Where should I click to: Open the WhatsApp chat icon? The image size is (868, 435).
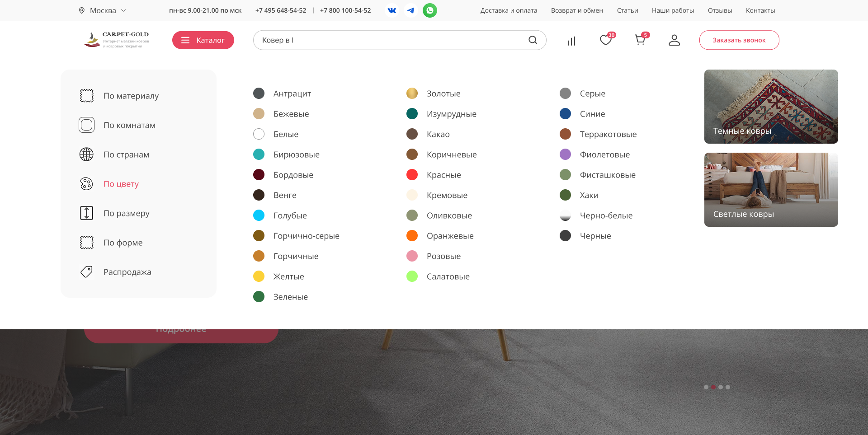click(x=429, y=10)
